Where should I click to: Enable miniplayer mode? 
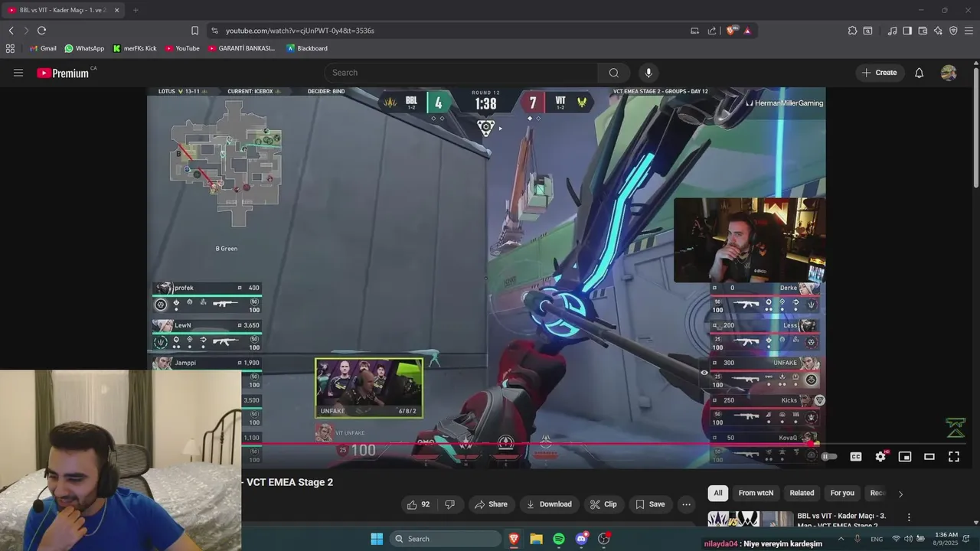(905, 457)
